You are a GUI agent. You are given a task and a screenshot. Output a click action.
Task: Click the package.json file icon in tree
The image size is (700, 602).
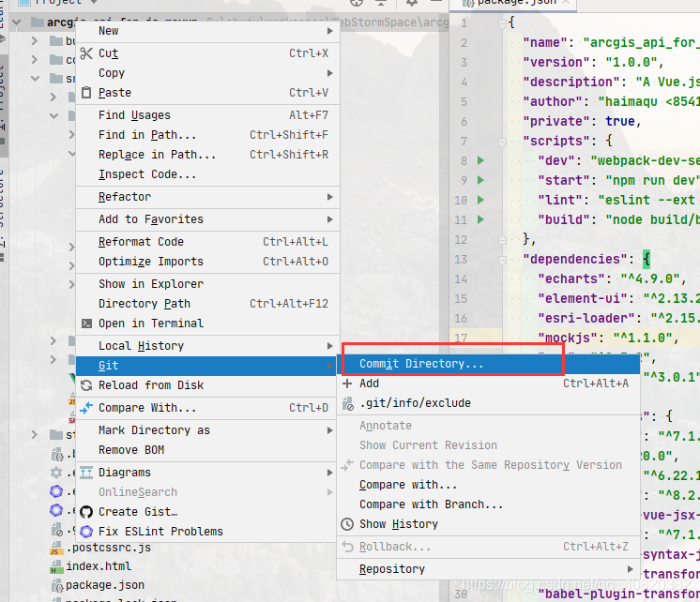tap(57, 585)
